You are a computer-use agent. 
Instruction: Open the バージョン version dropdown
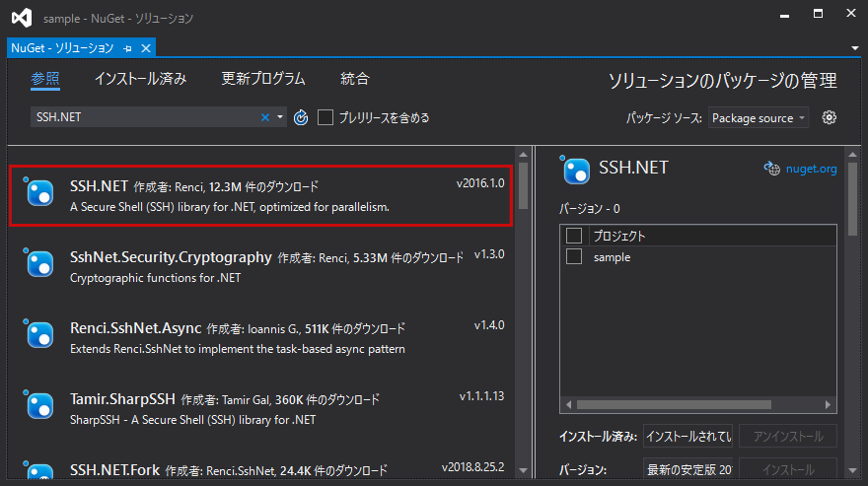687,469
